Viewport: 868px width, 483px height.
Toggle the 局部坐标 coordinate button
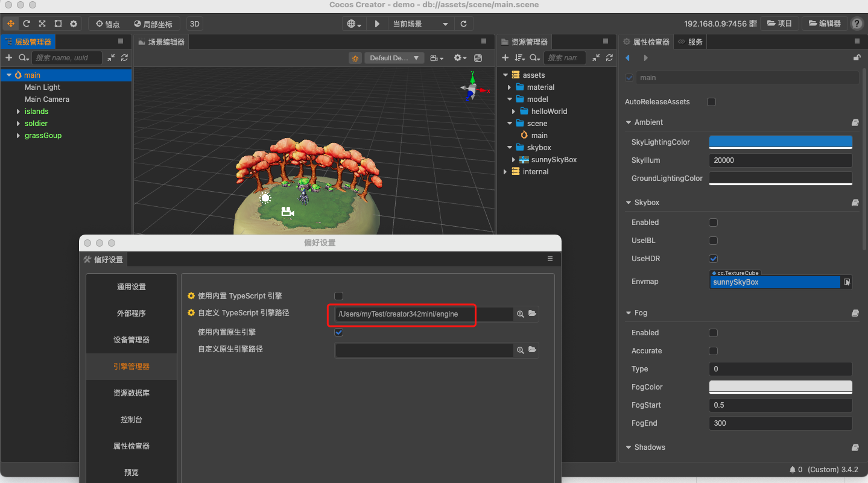(x=153, y=24)
